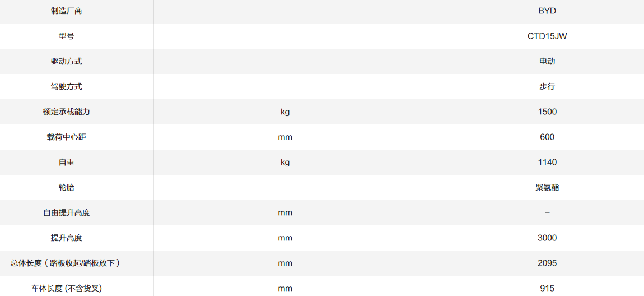This screenshot has height=296, width=644.
Task: Click the 载荷中心距 row label
Action: coord(66,137)
